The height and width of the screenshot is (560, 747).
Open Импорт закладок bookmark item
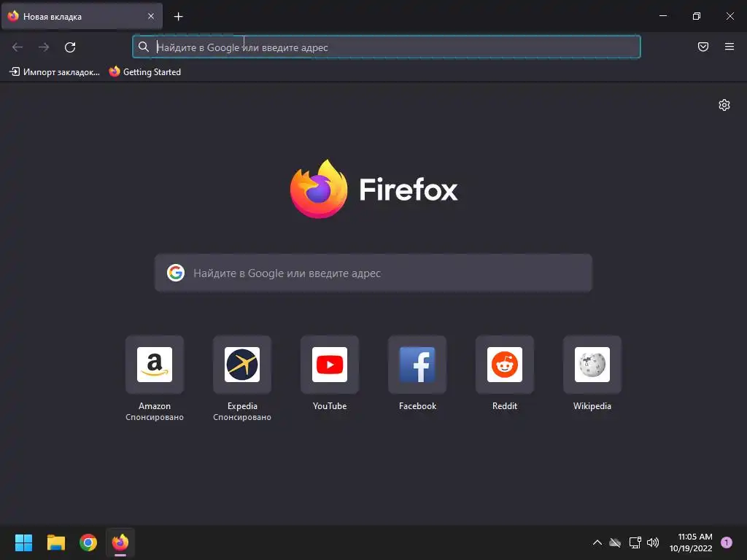(x=54, y=72)
